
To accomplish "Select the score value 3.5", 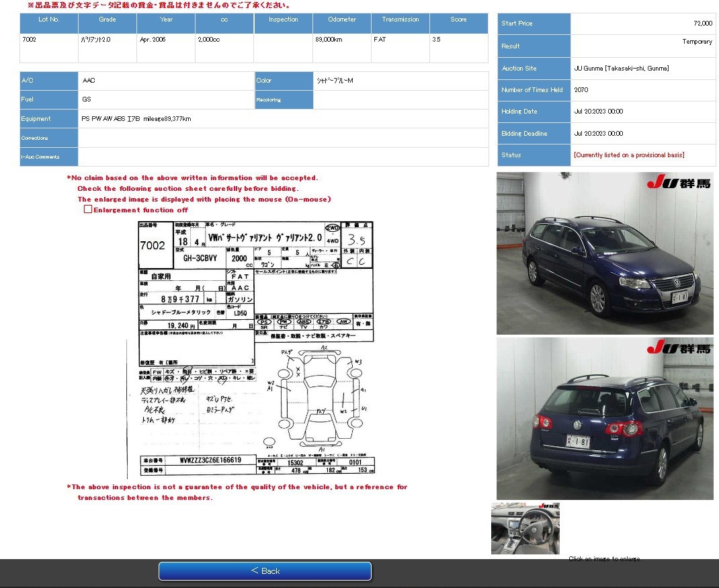I will coord(436,40).
